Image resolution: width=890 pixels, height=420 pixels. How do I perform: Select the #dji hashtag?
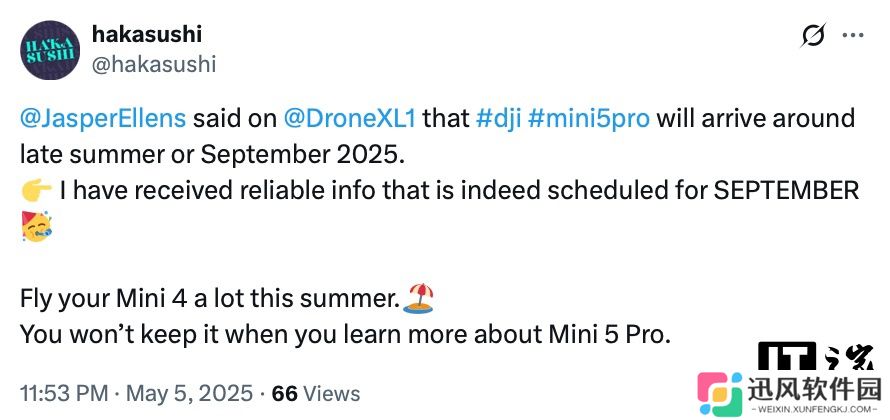[x=498, y=119]
